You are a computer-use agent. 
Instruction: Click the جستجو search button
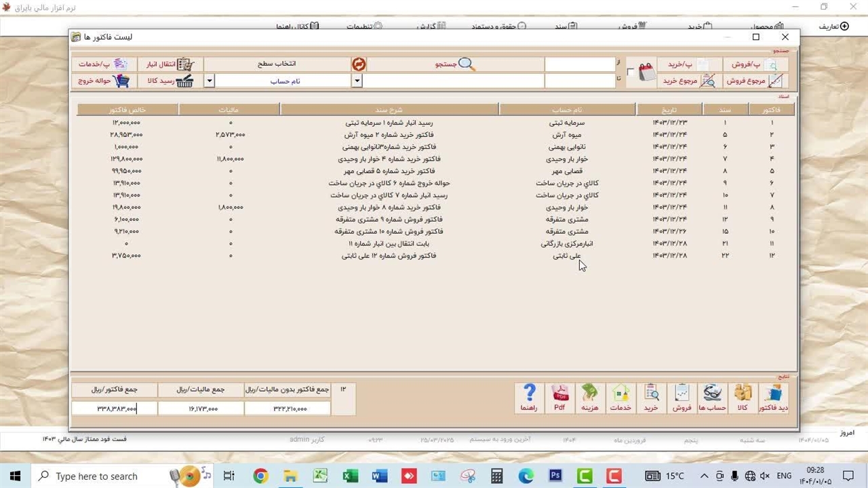tap(455, 64)
